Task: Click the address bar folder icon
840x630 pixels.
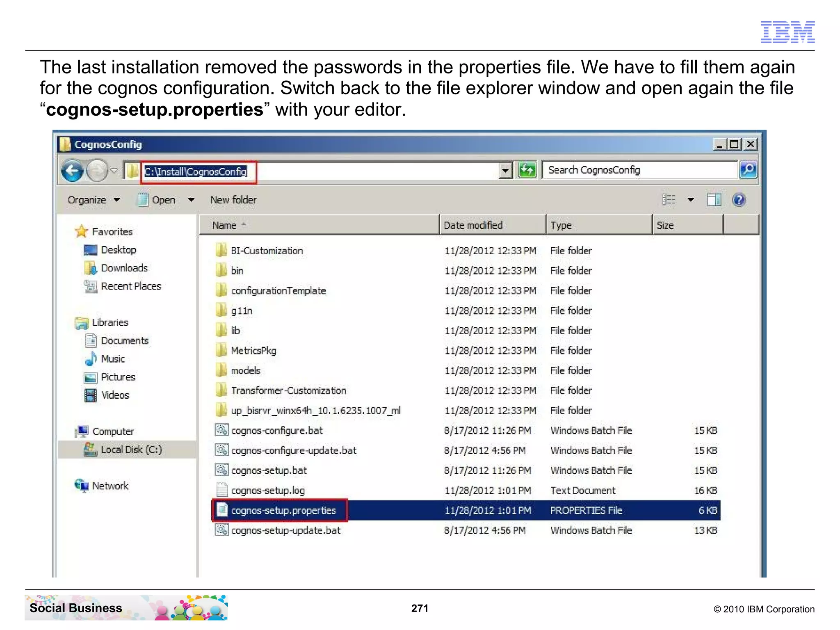Action: pos(132,171)
